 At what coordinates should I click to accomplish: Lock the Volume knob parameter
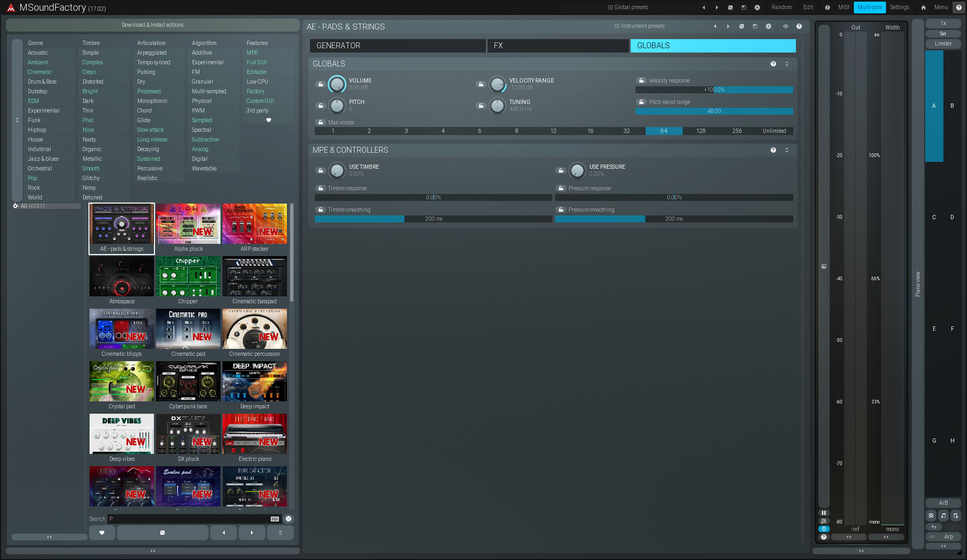[320, 84]
